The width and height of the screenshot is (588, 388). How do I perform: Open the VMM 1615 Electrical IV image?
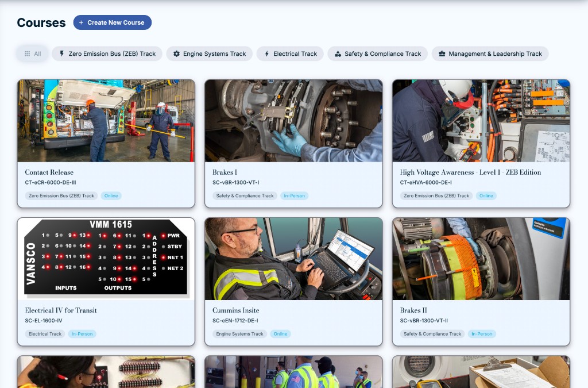[106, 259]
